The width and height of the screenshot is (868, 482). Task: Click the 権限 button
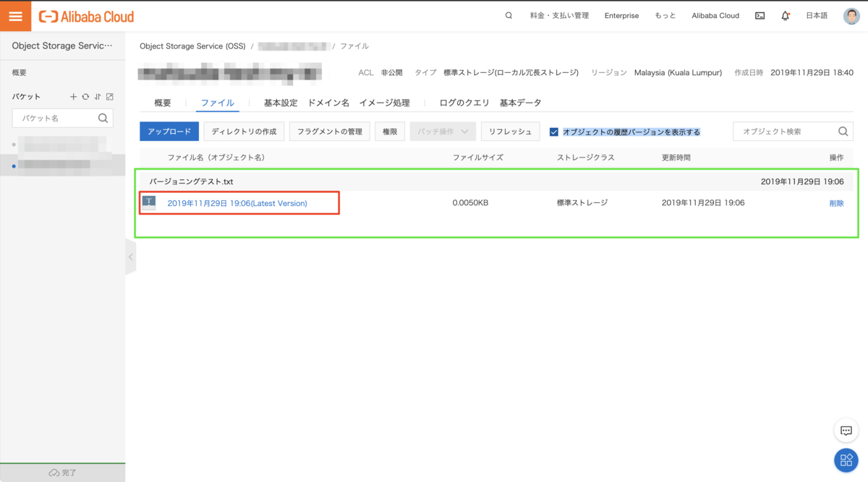click(390, 132)
